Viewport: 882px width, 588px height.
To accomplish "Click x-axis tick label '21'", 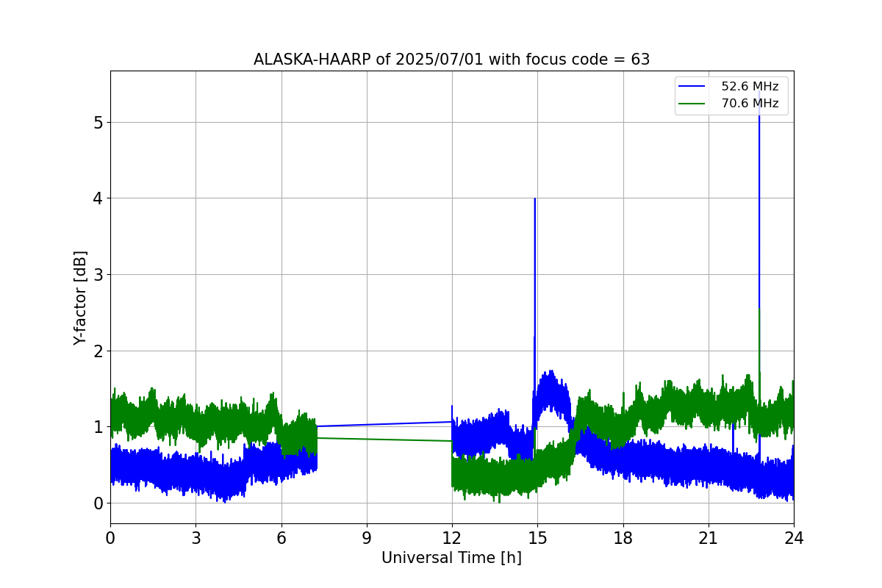I will pos(709,538).
